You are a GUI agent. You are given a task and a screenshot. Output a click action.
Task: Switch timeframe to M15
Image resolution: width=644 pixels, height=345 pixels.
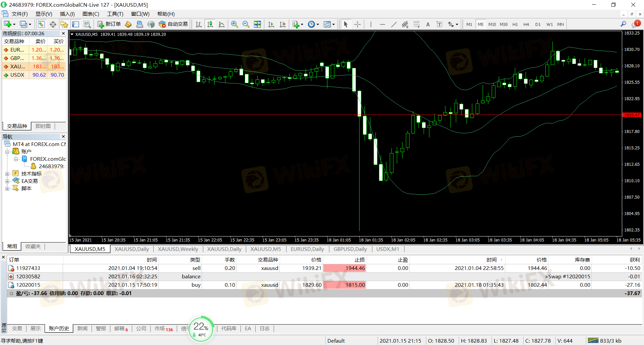(x=492, y=24)
